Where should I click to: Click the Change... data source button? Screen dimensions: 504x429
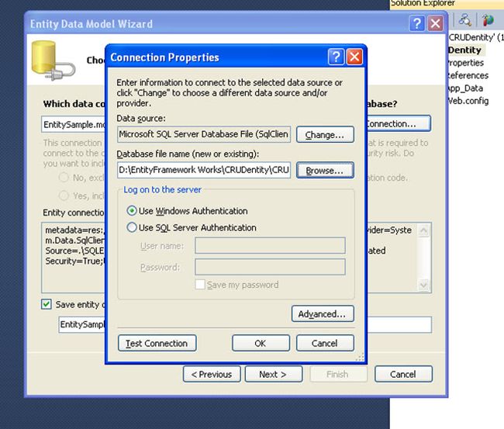click(x=325, y=134)
